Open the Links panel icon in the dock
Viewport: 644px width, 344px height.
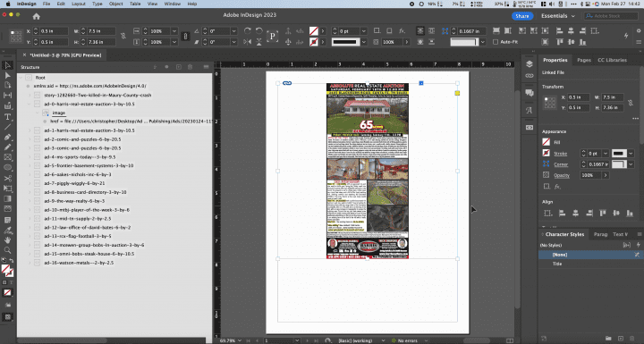(x=529, y=76)
